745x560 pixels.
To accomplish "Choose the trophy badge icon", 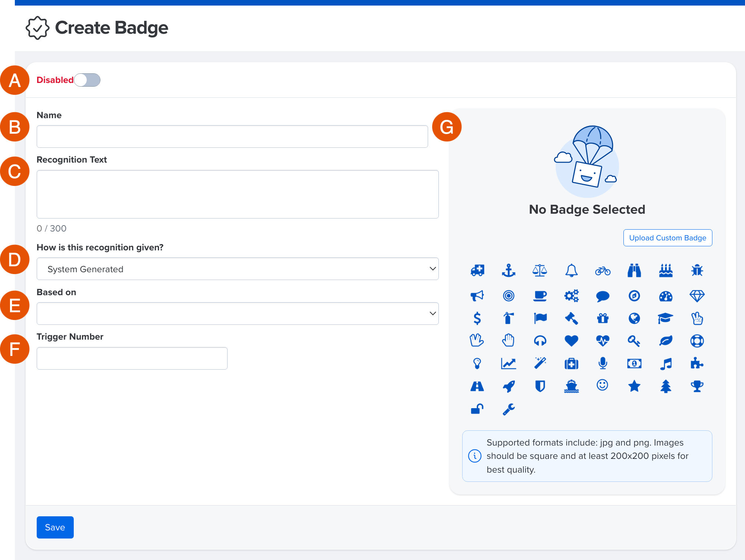I will [x=697, y=386].
